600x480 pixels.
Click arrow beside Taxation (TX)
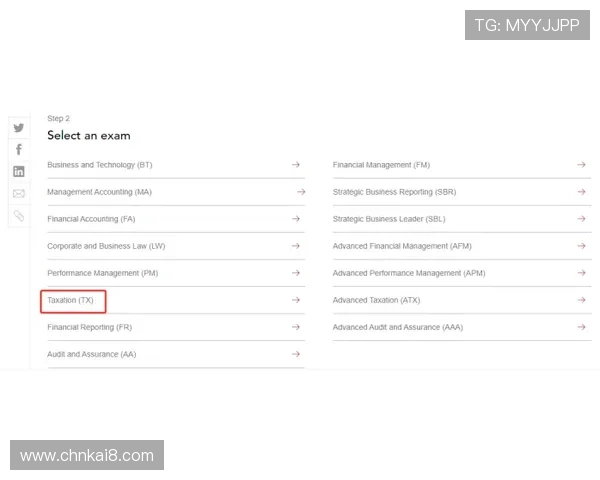[x=296, y=300]
